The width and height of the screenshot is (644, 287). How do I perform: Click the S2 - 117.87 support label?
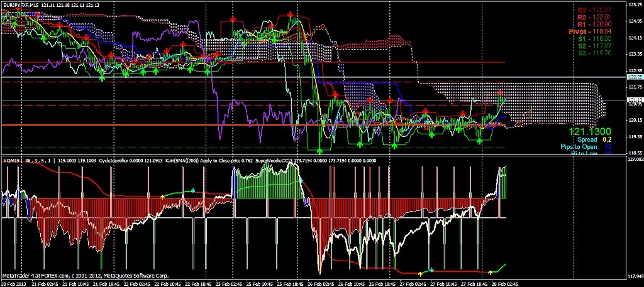click(596, 46)
